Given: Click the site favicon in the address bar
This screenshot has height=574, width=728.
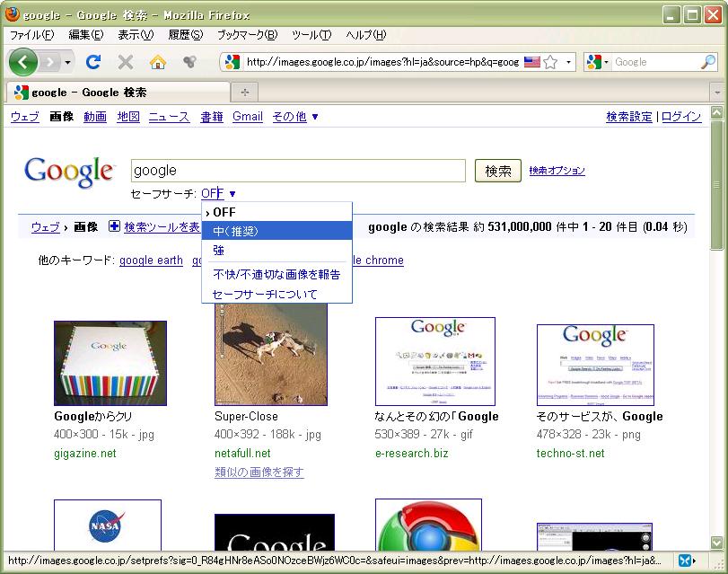Looking at the screenshot, I should pyautogui.click(x=232, y=62).
